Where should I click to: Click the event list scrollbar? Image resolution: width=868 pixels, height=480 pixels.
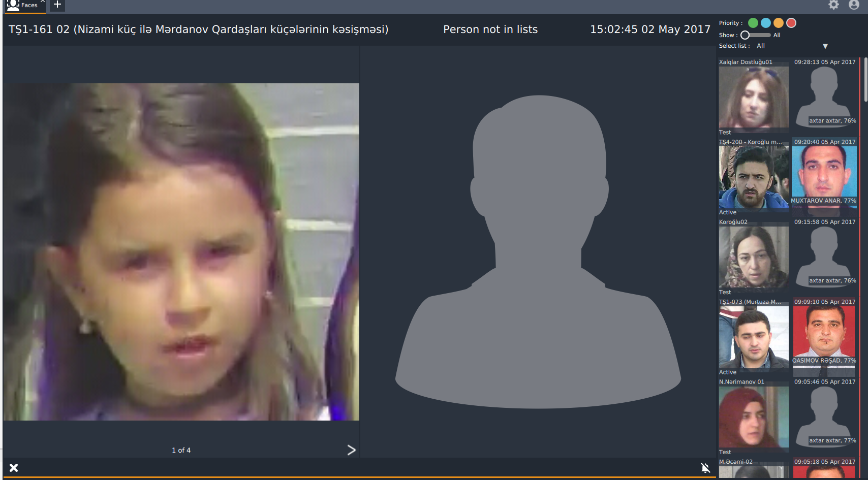865,80
